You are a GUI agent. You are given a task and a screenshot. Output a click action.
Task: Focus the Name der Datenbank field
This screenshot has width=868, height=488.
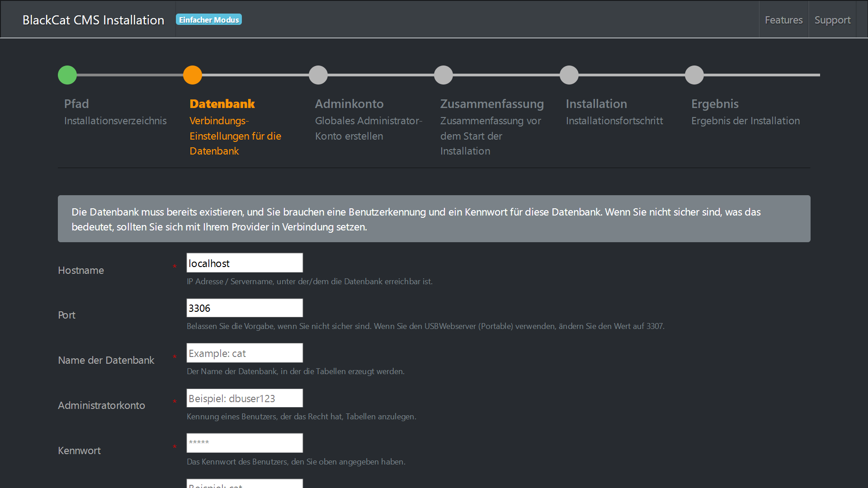[x=245, y=353]
